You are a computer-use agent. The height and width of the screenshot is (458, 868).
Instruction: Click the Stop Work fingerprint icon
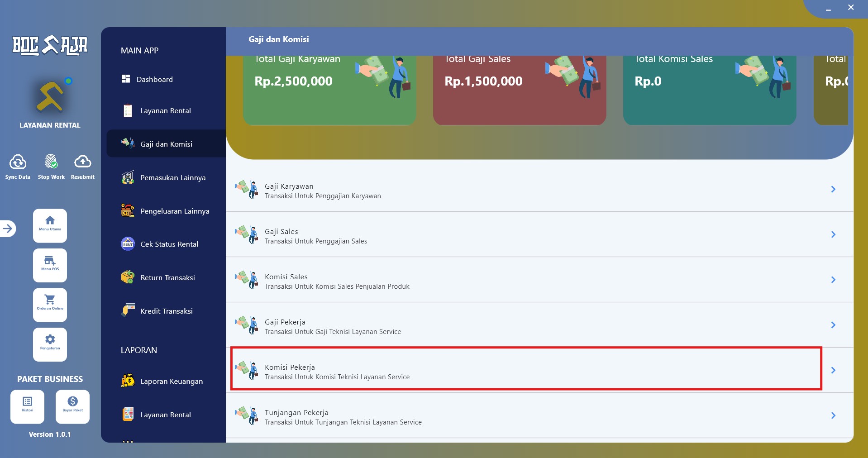pos(51,162)
